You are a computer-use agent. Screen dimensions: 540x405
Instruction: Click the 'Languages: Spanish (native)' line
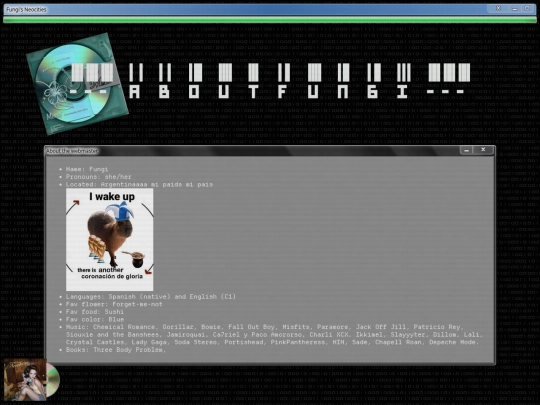click(151, 297)
